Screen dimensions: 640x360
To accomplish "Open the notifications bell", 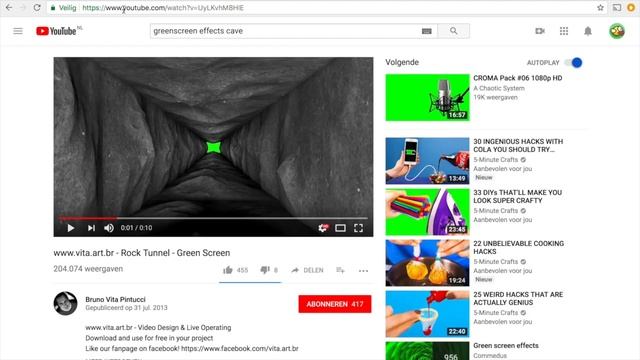I will coord(588,31).
